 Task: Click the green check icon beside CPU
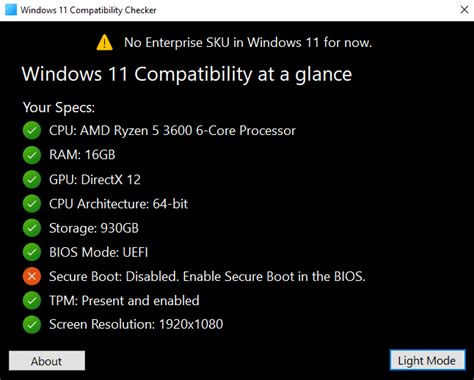(x=32, y=130)
